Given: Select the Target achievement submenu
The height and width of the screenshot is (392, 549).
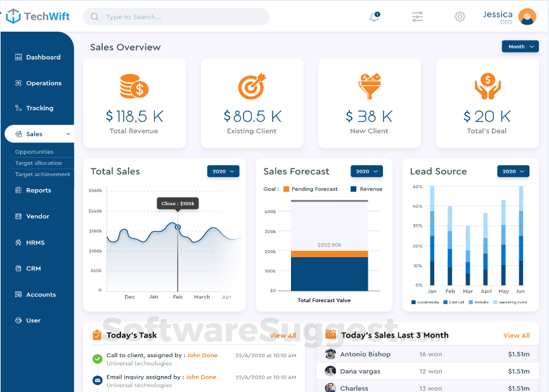Looking at the screenshot, I should click(x=42, y=174).
